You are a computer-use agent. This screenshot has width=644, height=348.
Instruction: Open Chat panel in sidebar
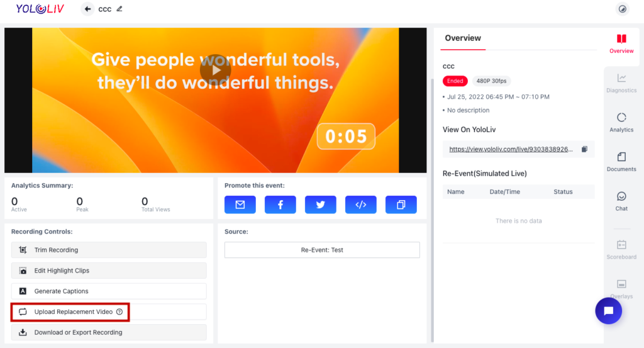tap(621, 202)
